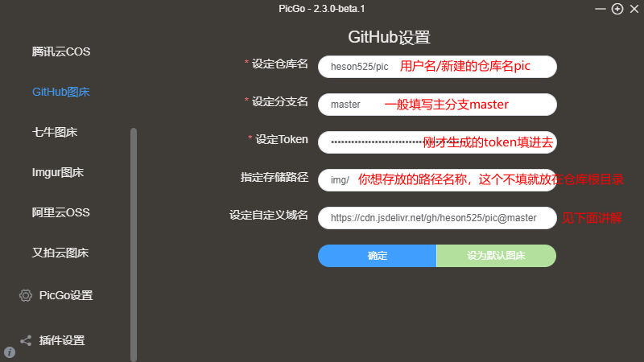Focus the 指定存储路径 input with img/

pos(437,179)
